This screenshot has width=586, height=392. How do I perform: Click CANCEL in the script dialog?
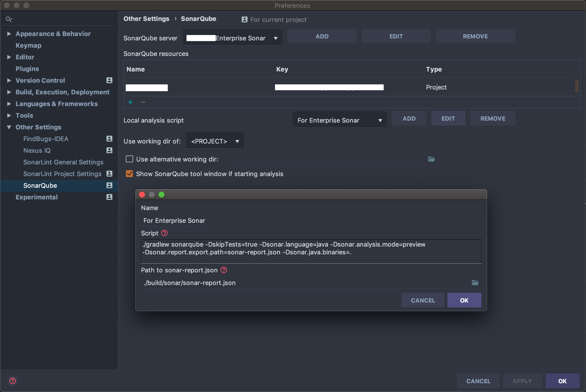pyautogui.click(x=423, y=300)
